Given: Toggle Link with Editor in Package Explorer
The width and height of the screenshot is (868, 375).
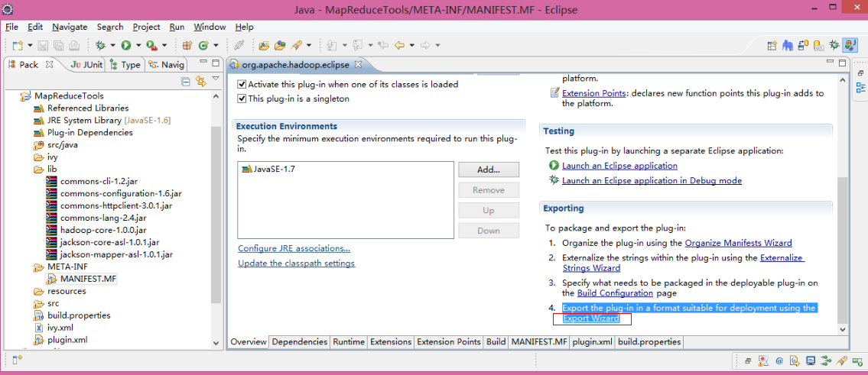Looking at the screenshot, I should [x=201, y=82].
